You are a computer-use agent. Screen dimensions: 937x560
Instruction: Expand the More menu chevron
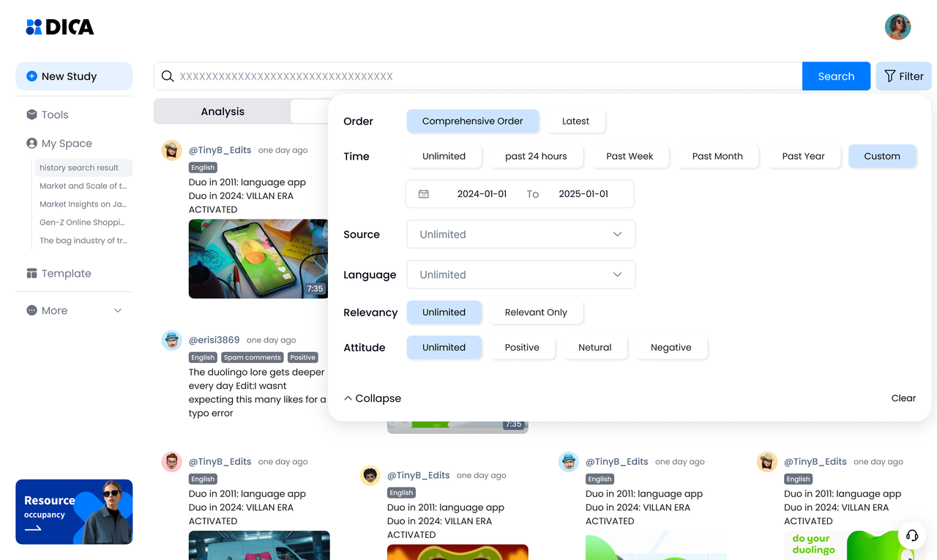pos(118,310)
